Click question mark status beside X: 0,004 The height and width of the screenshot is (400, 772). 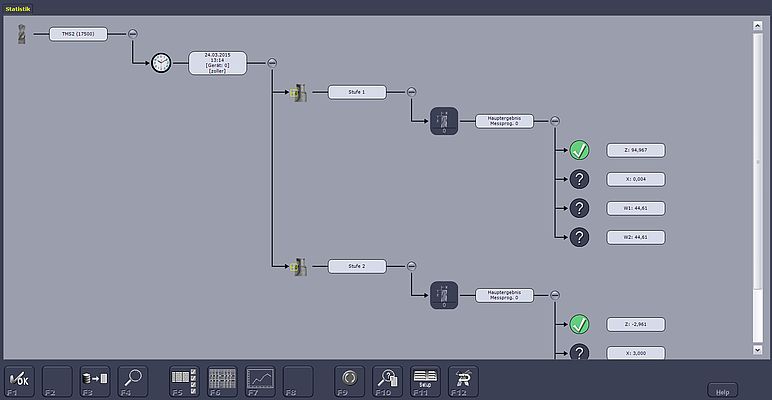point(579,179)
